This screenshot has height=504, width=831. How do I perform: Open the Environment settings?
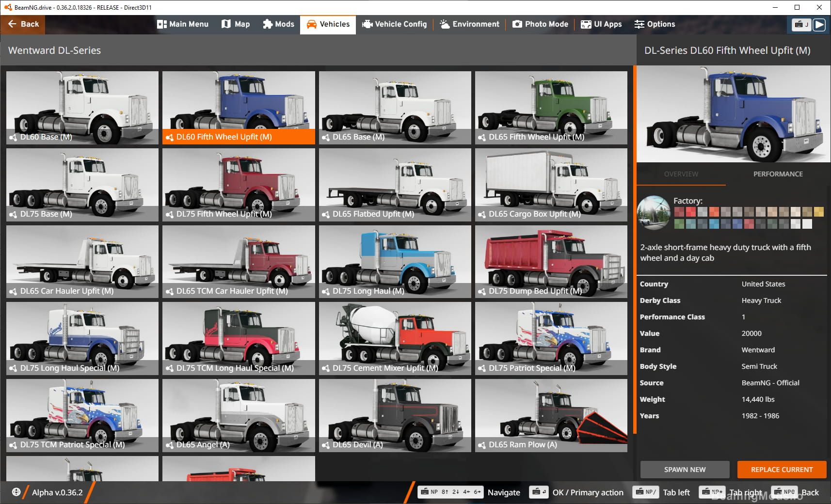(469, 24)
